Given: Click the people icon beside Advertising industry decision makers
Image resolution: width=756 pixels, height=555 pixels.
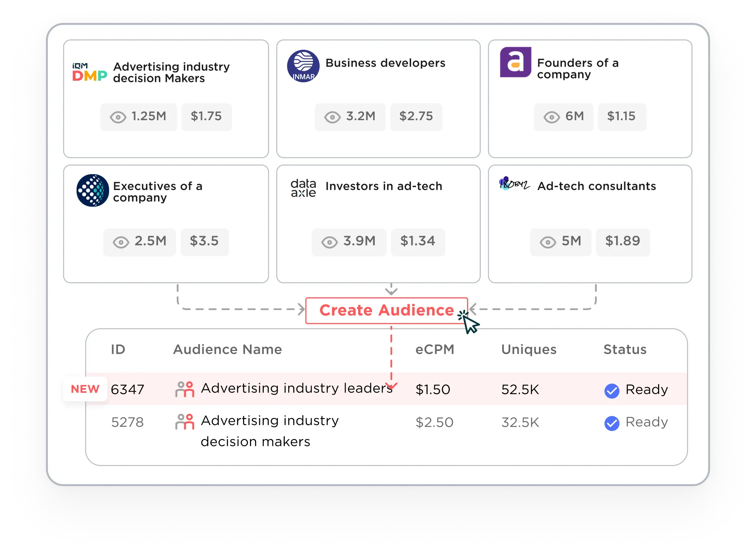Looking at the screenshot, I should [x=185, y=422].
